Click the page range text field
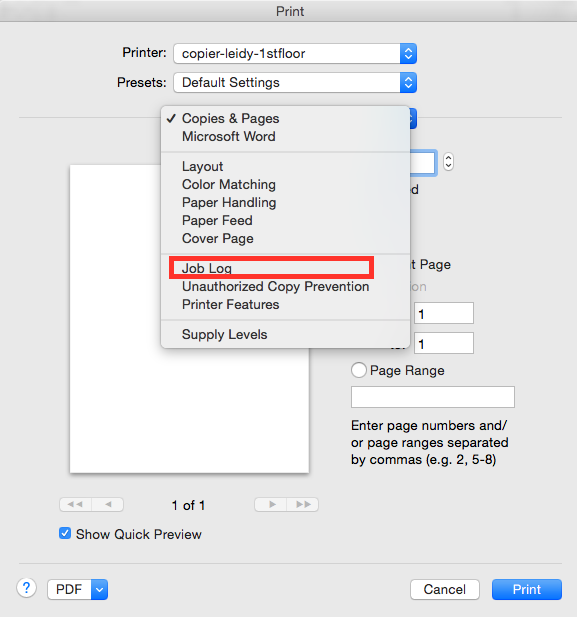Viewport: 577px width, 617px height. click(433, 397)
